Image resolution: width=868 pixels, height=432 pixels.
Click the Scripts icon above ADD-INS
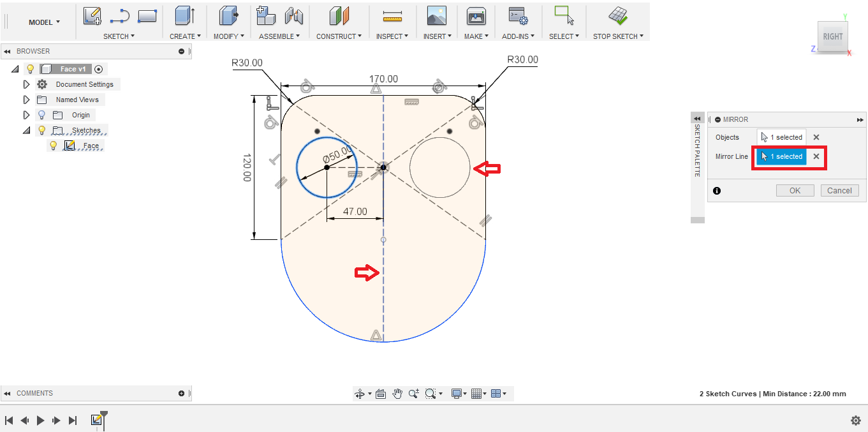pyautogui.click(x=518, y=16)
